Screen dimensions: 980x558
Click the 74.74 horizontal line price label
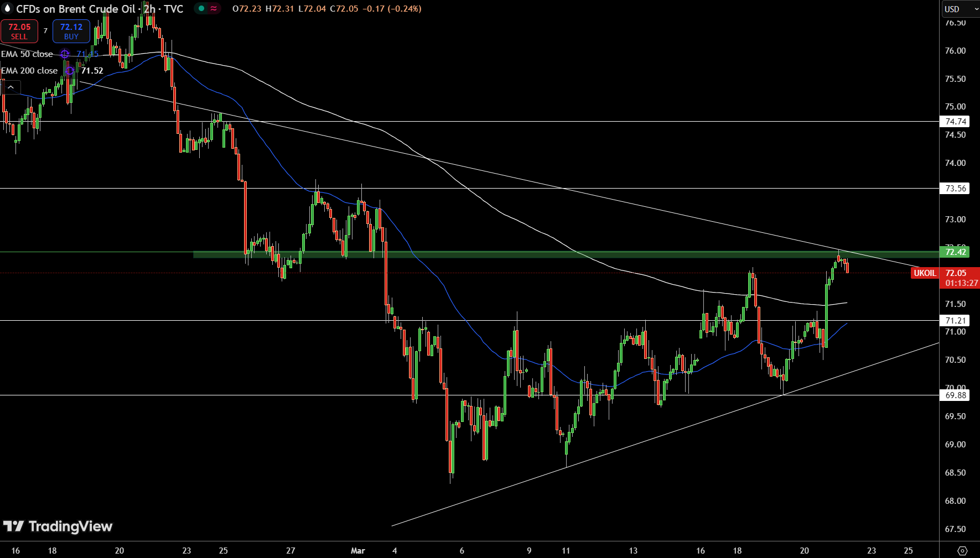tap(956, 122)
